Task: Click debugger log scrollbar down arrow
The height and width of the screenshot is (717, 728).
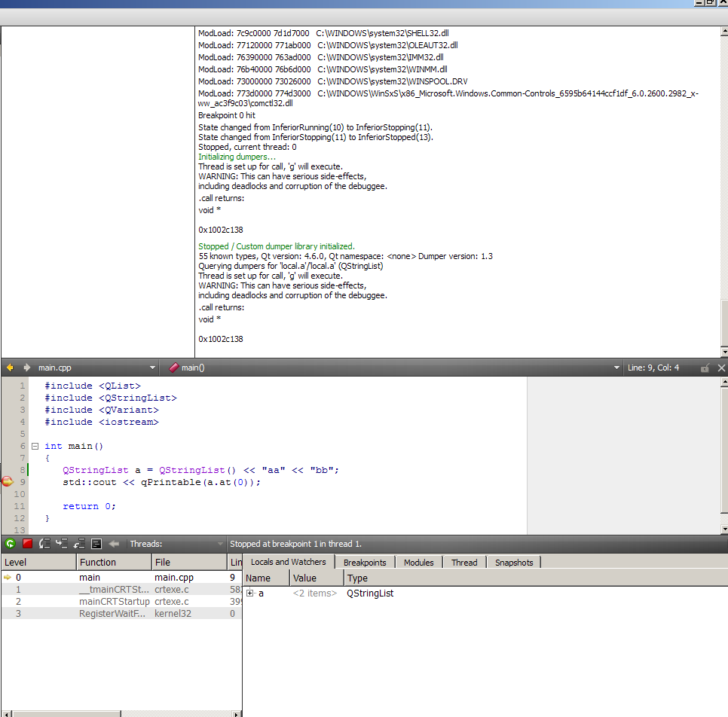Action: (x=724, y=352)
